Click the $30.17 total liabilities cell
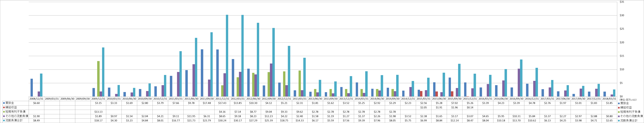 [238, 121]
